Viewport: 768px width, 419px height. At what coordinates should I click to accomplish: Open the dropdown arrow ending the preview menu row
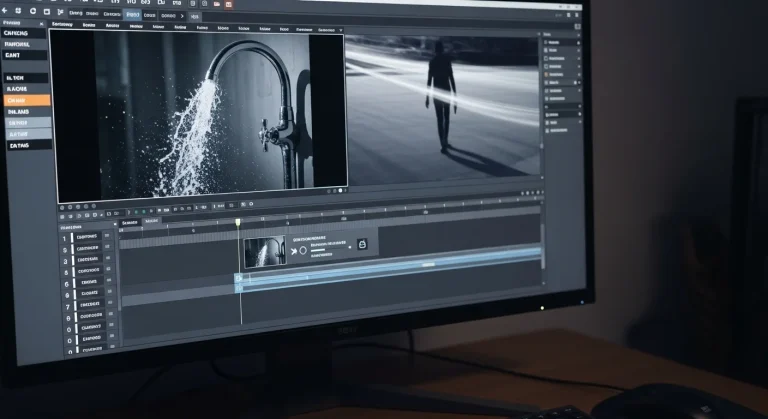click(x=341, y=30)
